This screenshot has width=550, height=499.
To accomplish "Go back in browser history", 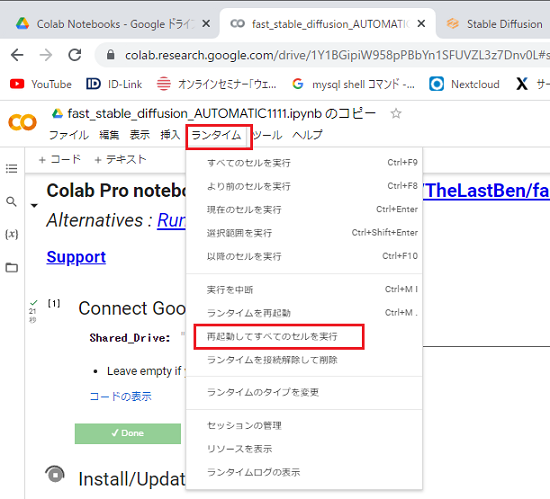I will [x=17, y=55].
